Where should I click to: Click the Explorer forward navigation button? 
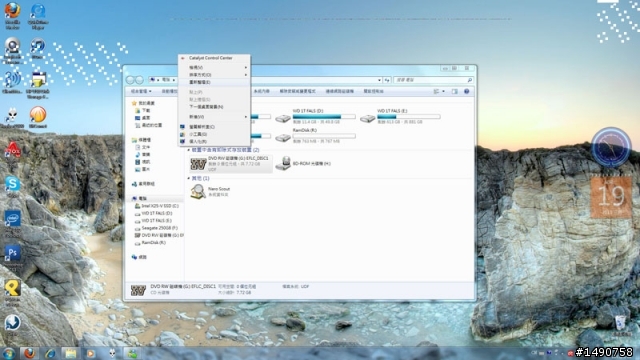139,80
